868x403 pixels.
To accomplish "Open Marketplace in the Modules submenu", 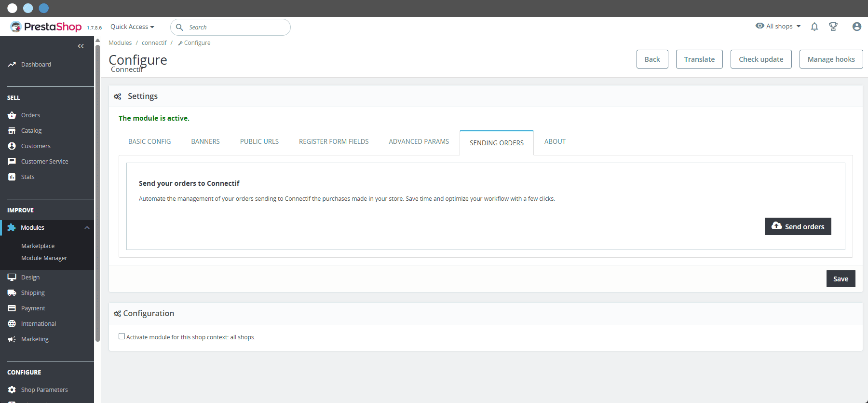I will pyautogui.click(x=38, y=246).
